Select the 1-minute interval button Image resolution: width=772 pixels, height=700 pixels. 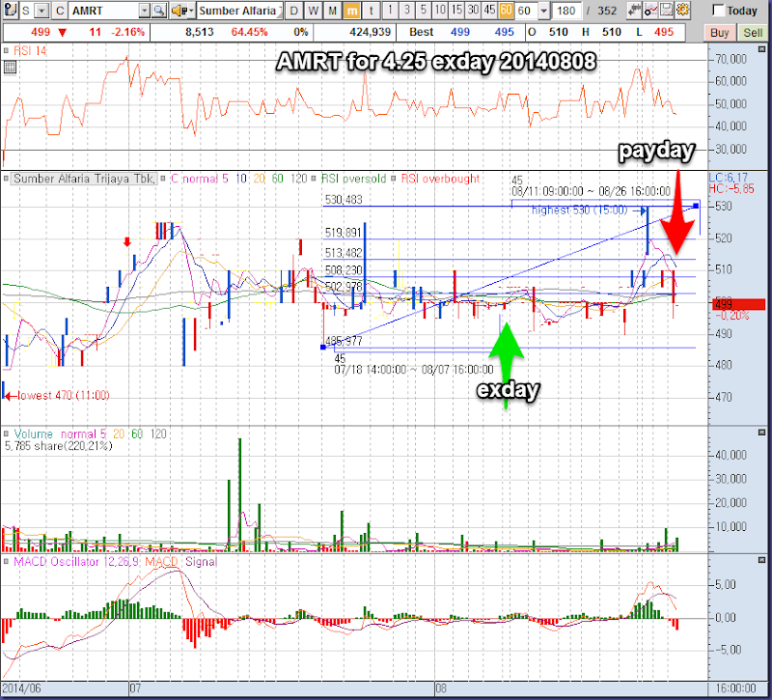pyautogui.click(x=390, y=10)
